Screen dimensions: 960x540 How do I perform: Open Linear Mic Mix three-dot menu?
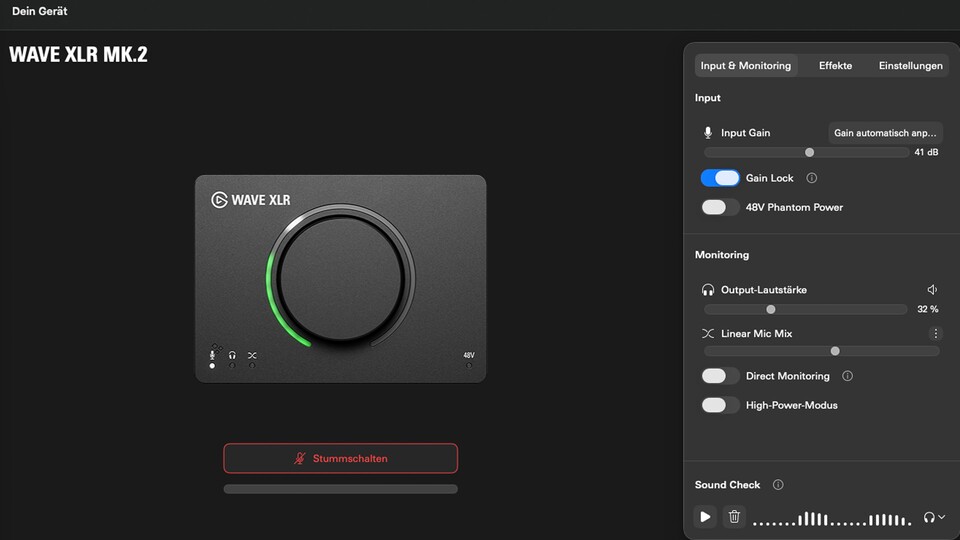(936, 334)
